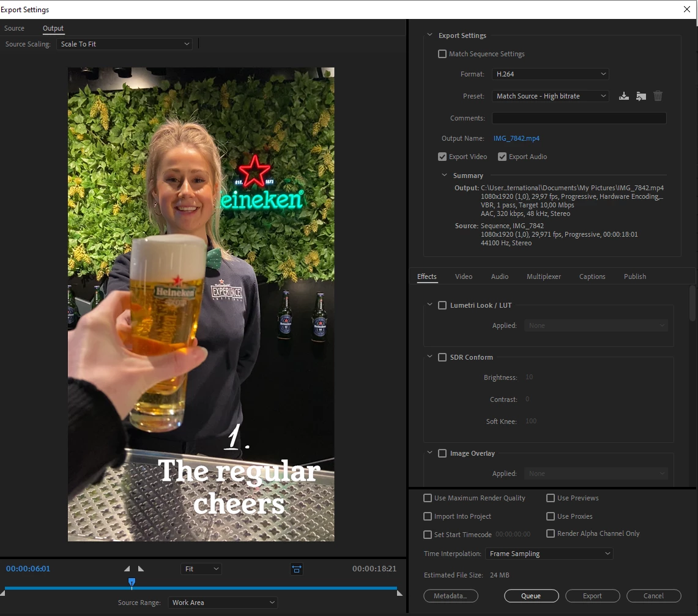Open the Publish tab
This screenshot has width=698, height=616.
point(635,276)
